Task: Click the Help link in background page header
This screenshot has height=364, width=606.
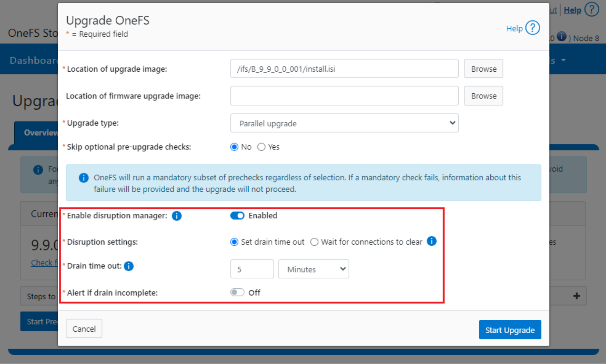Action: coord(573,10)
